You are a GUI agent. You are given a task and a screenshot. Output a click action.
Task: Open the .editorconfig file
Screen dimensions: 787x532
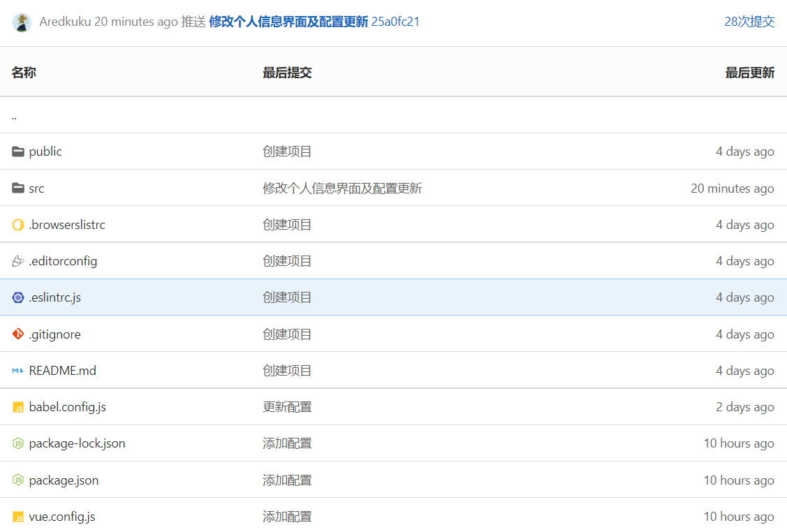64,261
